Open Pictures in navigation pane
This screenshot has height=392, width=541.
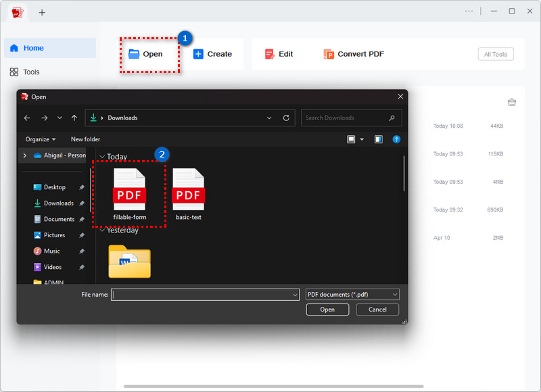(x=49, y=235)
